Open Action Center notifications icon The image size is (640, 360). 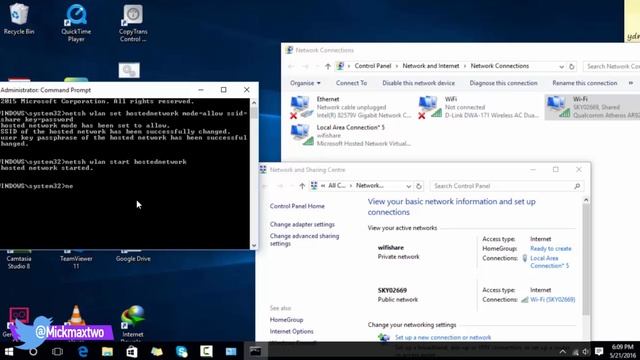(x=599, y=351)
